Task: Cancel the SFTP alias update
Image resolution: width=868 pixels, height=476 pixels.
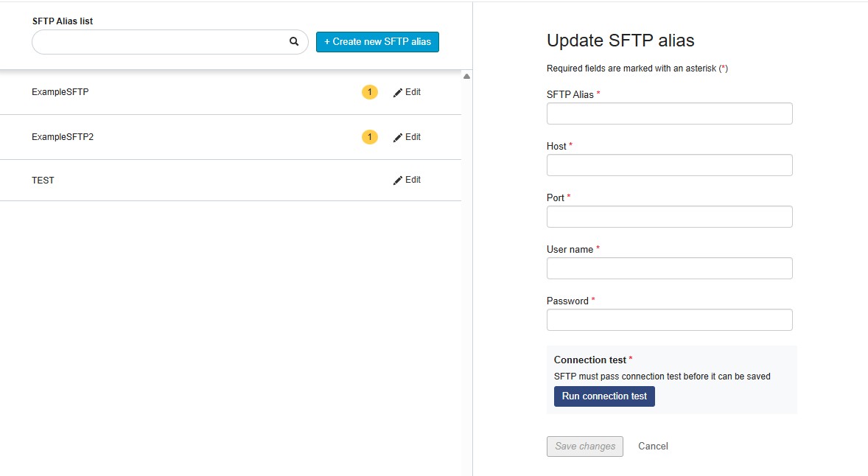Action: click(x=653, y=447)
